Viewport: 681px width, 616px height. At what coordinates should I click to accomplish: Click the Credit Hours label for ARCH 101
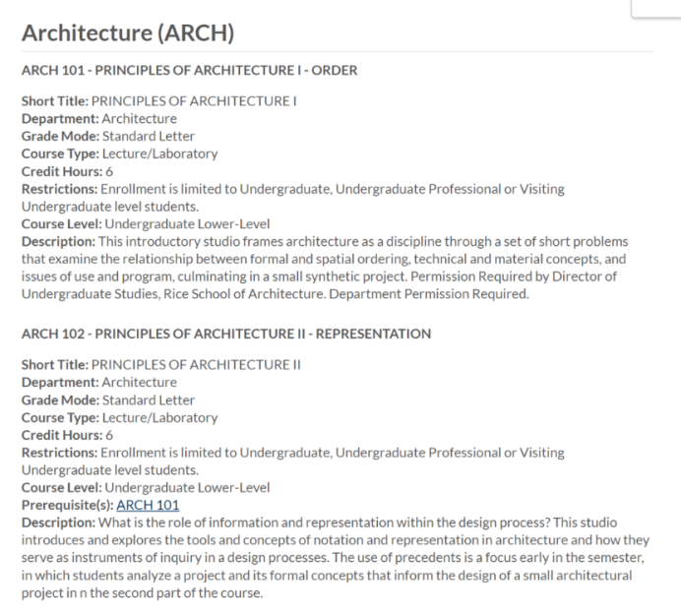[x=62, y=171]
